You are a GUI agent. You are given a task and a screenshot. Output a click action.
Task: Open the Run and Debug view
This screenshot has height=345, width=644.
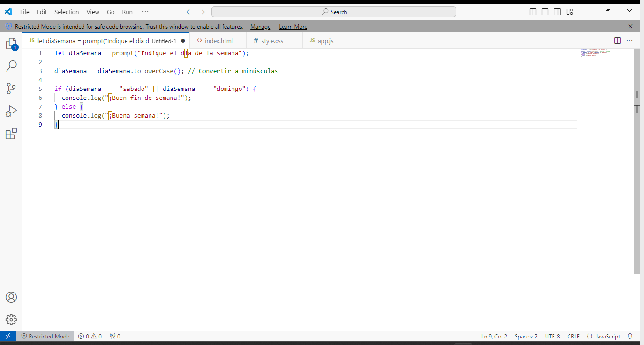11,111
